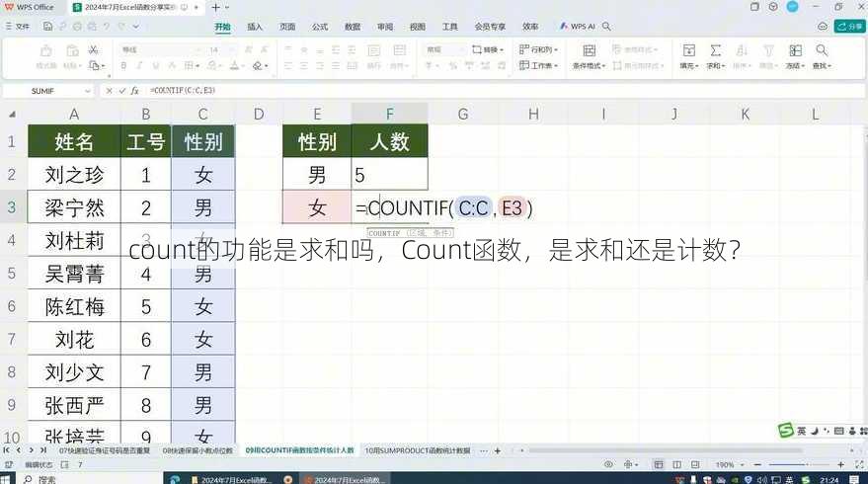The width and height of the screenshot is (868, 484).
Task: Open more sheets ellipsis in tab bar
Action: tap(483, 450)
